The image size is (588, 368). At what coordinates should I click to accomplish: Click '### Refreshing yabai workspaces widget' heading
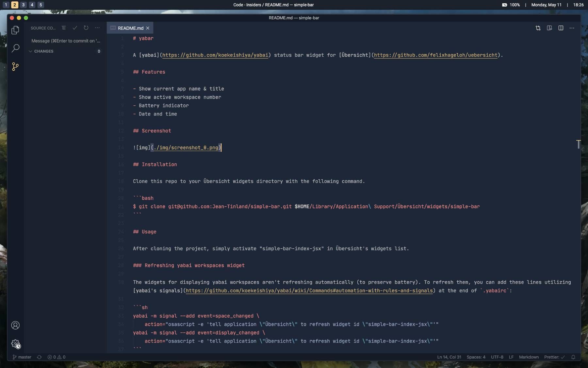point(189,266)
